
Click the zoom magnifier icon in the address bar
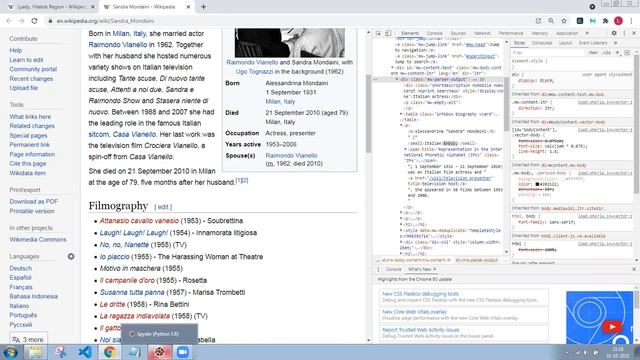click(x=551, y=21)
